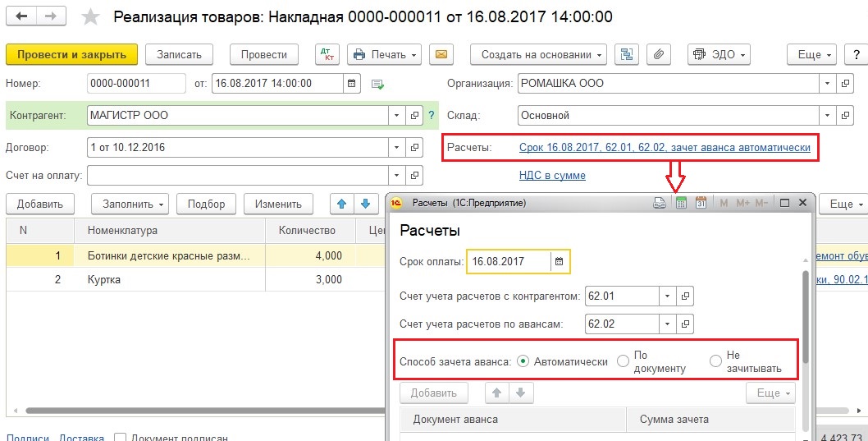Open calculator icon in Расчеты window

click(x=682, y=203)
